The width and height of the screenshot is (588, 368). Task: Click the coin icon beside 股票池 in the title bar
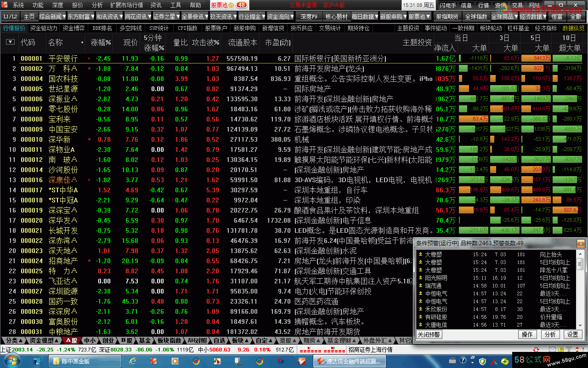[x=232, y=5]
